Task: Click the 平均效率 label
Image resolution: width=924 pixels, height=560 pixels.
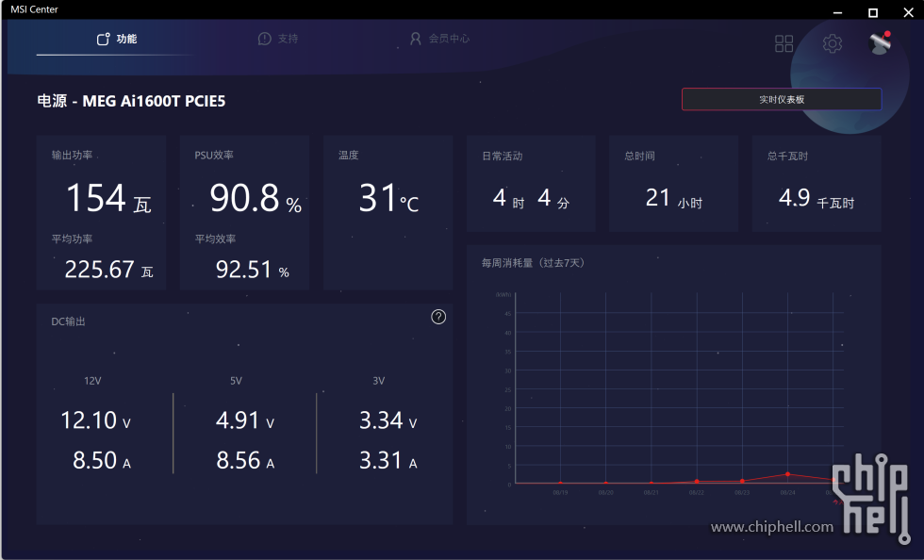Action: [215, 239]
